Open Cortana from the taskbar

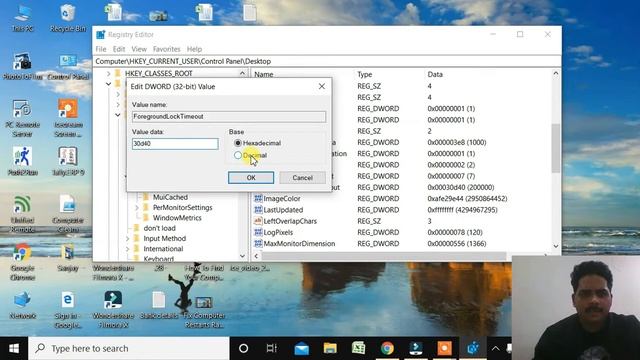pyautogui.click(x=243, y=348)
